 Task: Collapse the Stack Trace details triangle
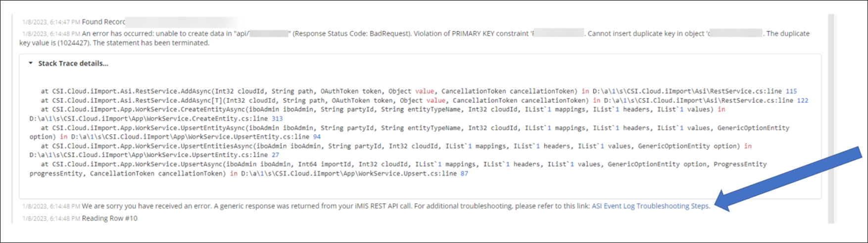31,63
